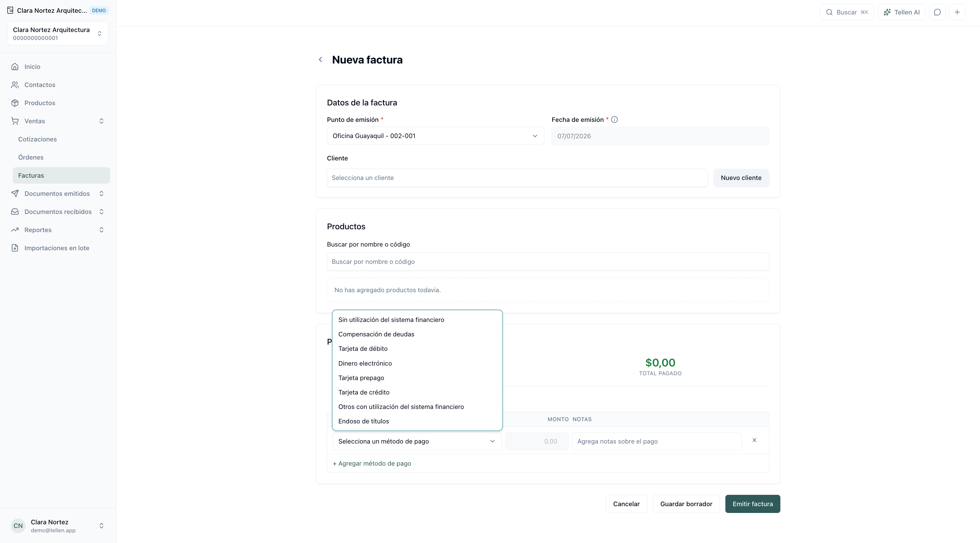Open the Buscar search box

tap(847, 12)
